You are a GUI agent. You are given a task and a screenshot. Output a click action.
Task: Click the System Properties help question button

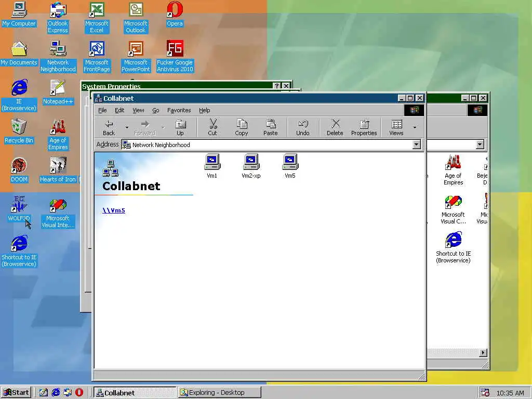pyautogui.click(x=276, y=86)
